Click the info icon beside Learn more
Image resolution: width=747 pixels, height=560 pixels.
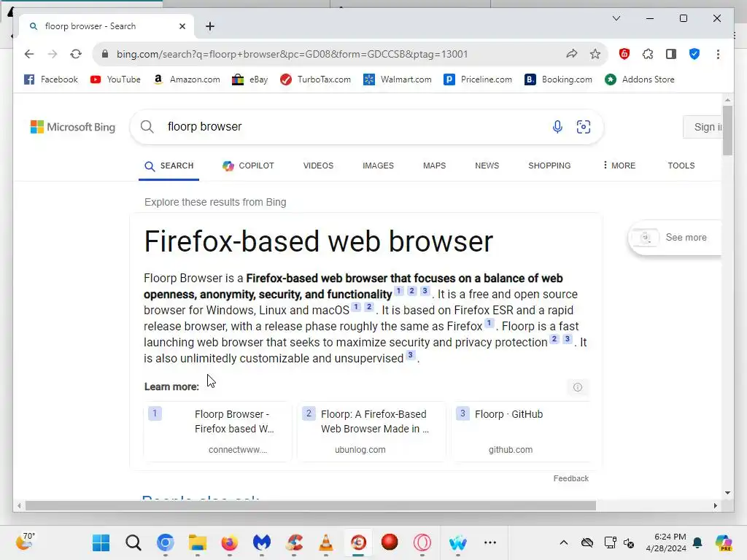point(578,387)
